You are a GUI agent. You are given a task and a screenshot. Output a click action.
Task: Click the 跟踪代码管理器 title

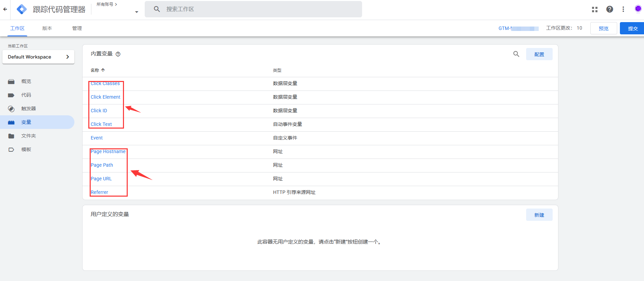59,9
